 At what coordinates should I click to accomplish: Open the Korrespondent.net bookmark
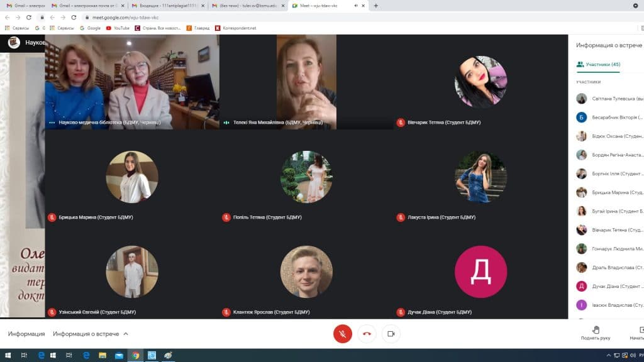coord(236,28)
